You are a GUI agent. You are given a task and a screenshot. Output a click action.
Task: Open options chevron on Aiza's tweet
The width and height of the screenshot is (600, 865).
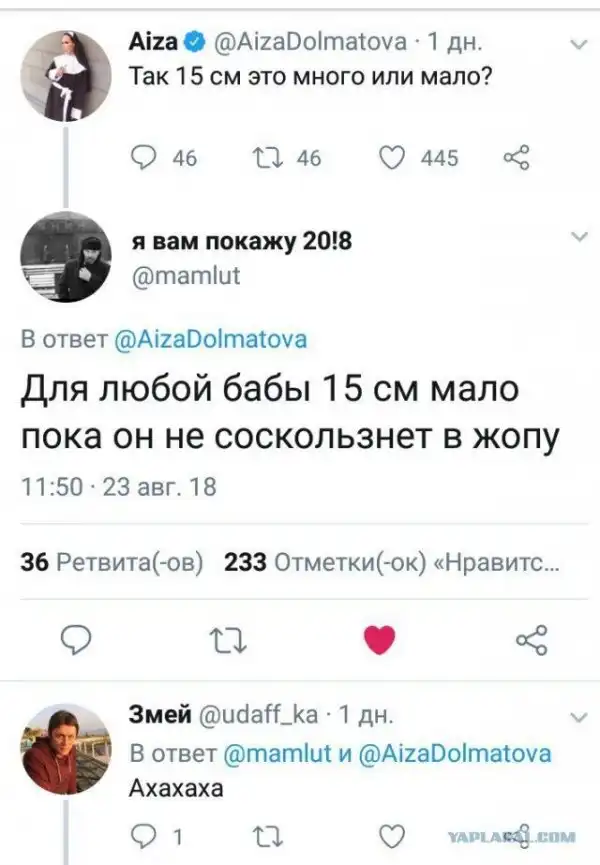[578, 44]
